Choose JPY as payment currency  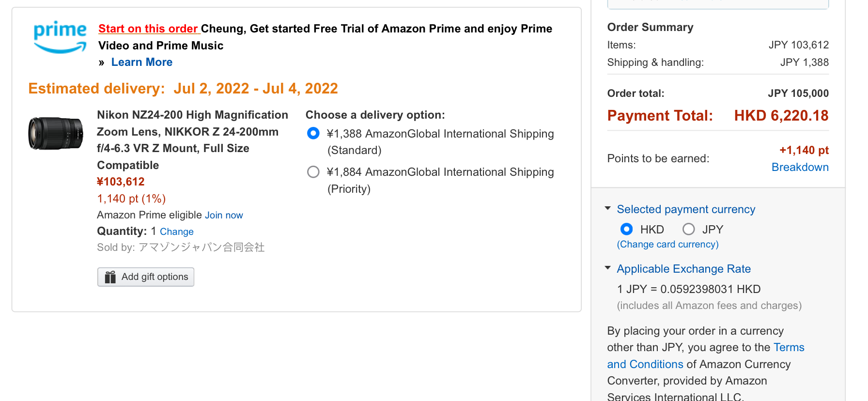click(x=688, y=229)
